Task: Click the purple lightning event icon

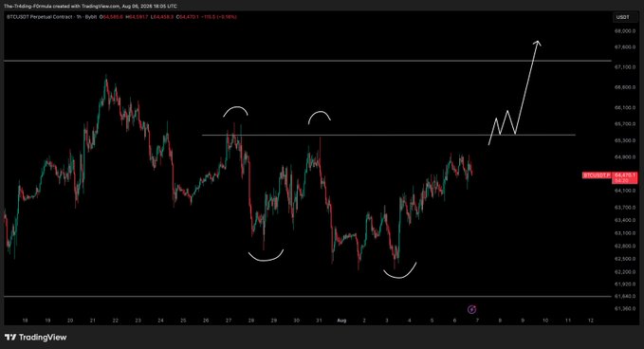Action: (471, 309)
